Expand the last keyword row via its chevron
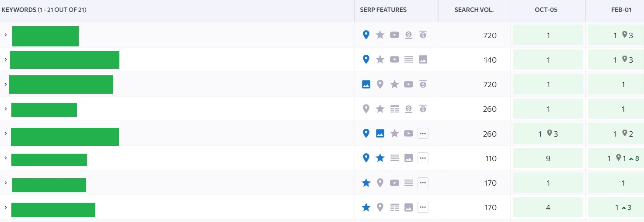This screenshot has height=222, width=644. [x=6, y=207]
